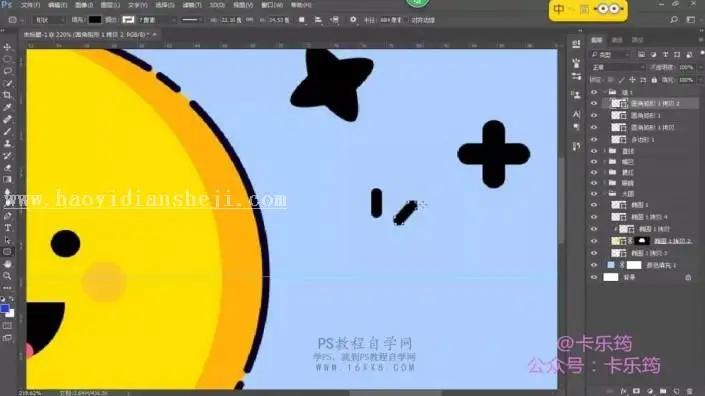This screenshot has width=705, height=396.
Task: Select the Gradient tool
Action: point(7,180)
